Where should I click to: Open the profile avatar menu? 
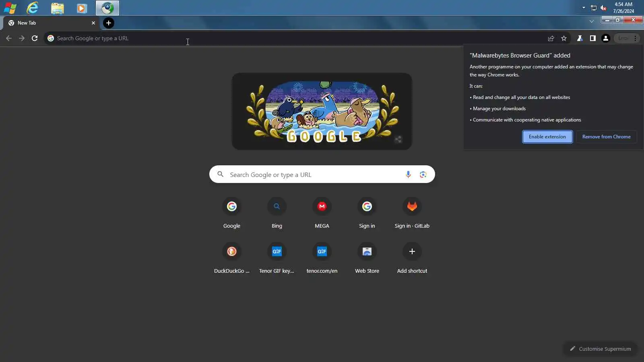(x=606, y=38)
